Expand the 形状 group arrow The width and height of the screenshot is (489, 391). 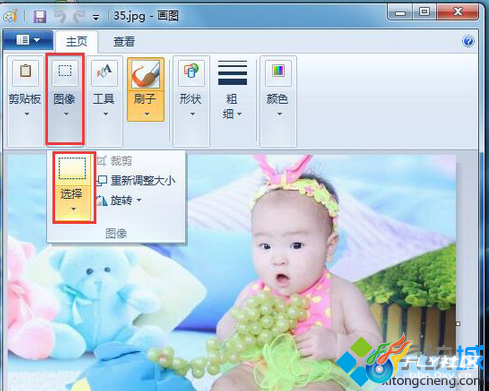point(192,114)
